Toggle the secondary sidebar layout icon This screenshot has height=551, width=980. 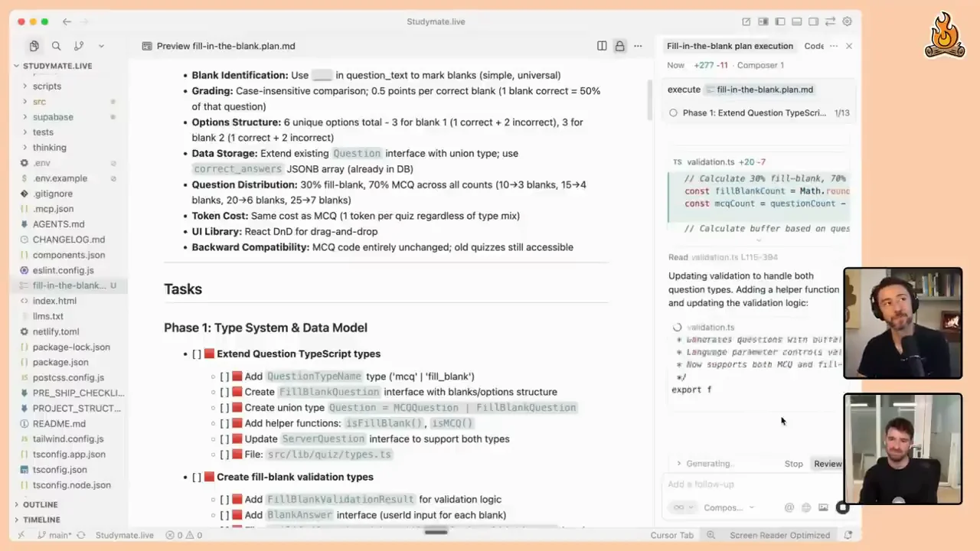point(814,21)
